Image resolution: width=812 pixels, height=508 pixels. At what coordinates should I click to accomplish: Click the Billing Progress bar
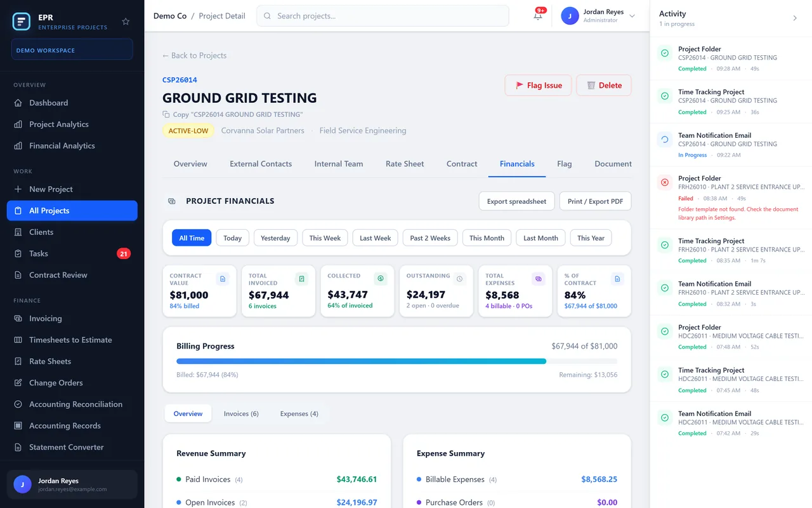396,361
